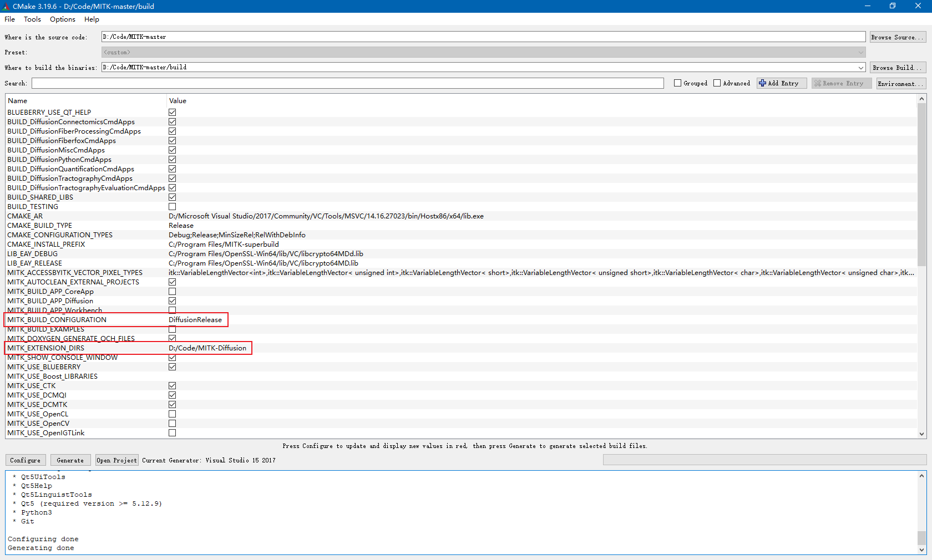Open the File menu

10,19
